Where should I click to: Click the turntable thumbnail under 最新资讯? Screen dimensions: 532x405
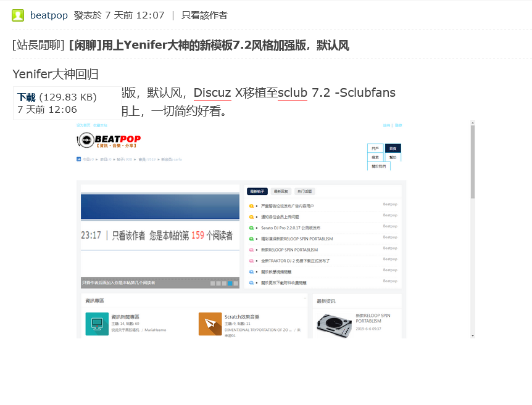click(333, 324)
